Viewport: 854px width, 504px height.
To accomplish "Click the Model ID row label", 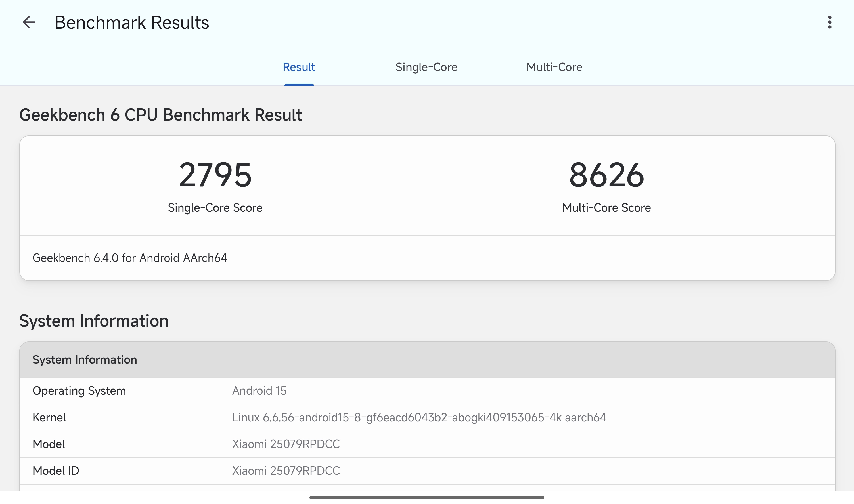I will point(56,471).
